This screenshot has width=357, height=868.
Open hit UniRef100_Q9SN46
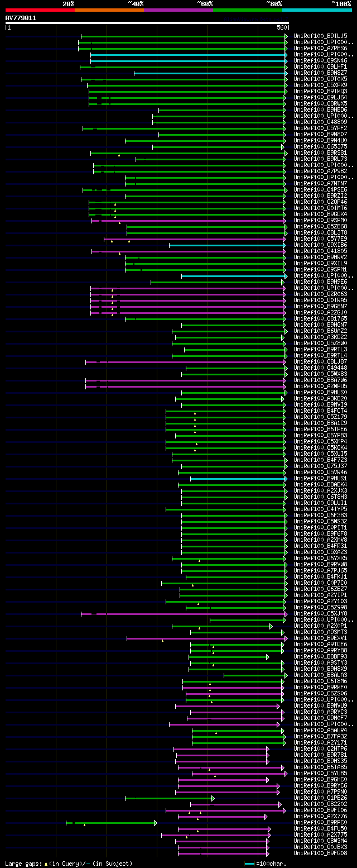click(x=320, y=60)
